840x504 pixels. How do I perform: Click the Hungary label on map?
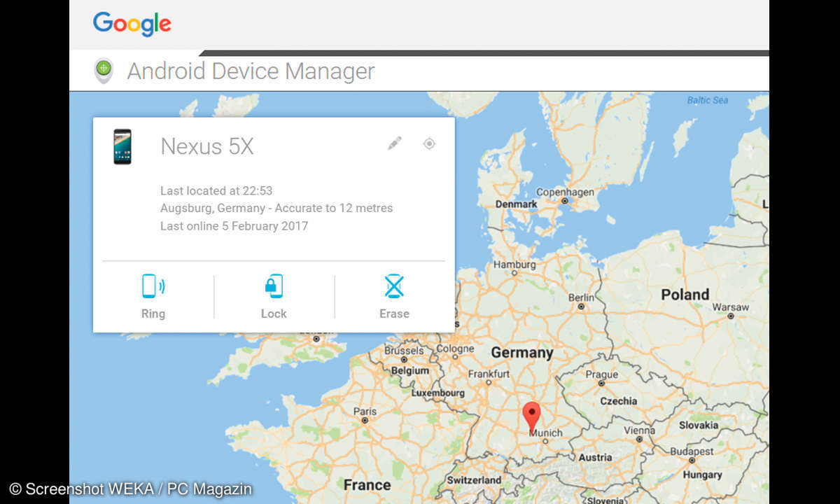702,475
